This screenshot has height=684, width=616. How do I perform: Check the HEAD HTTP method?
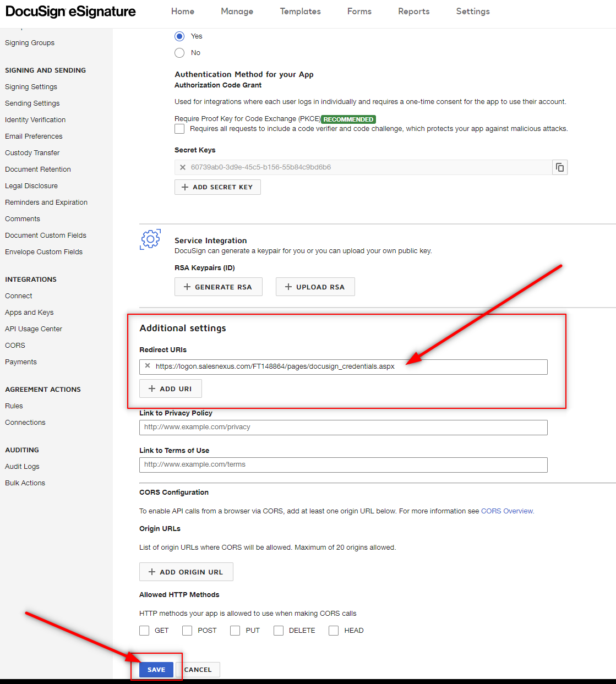coord(334,631)
